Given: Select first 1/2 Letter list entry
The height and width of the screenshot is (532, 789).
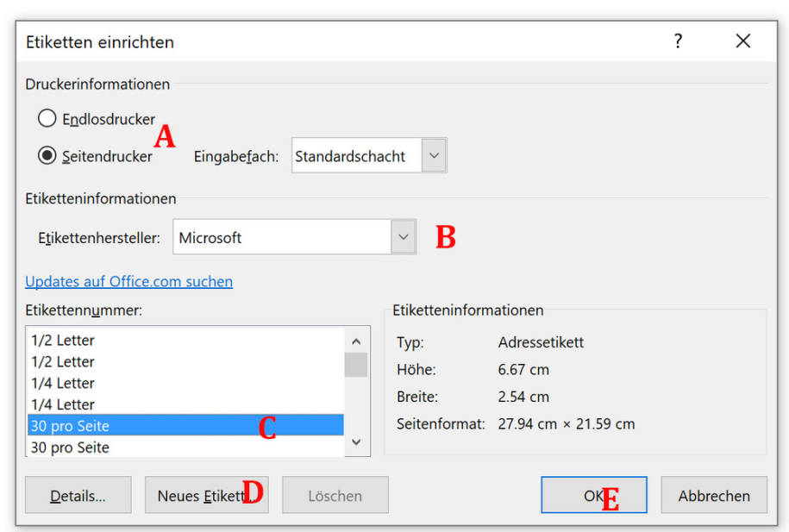Looking at the screenshot, I should tap(185, 341).
